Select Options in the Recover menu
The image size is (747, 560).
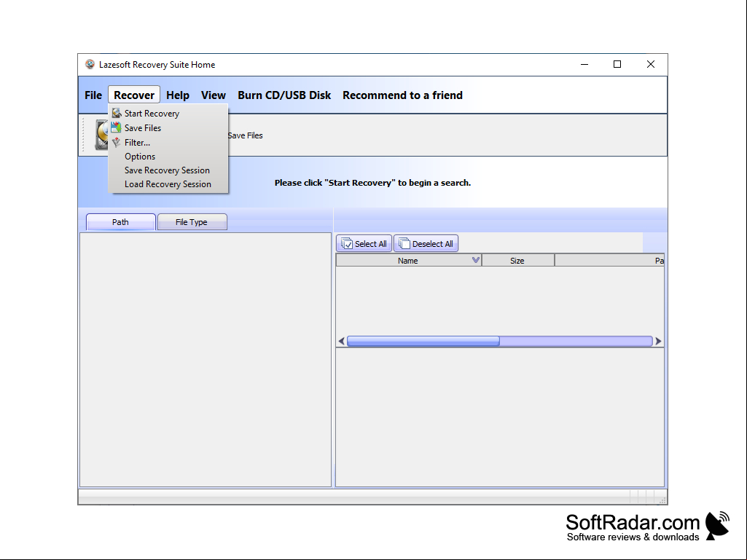[x=168, y=156]
